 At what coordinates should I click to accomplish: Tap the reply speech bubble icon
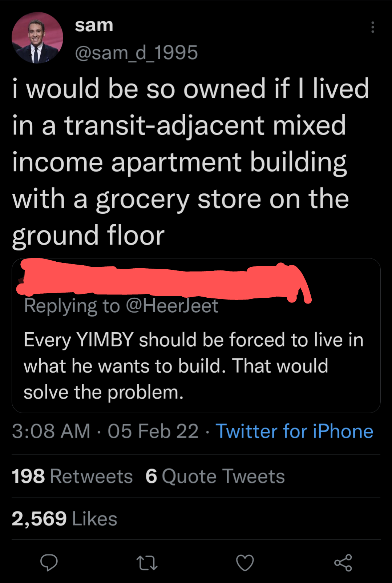pyautogui.click(x=49, y=562)
